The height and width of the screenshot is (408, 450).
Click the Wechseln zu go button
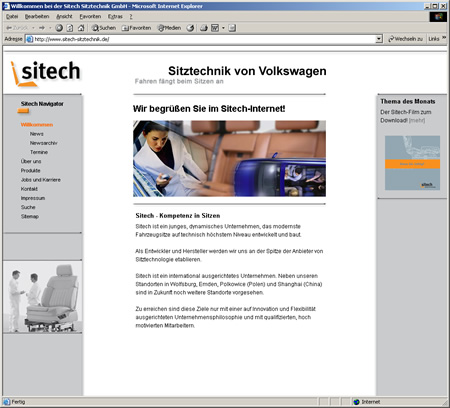point(406,39)
